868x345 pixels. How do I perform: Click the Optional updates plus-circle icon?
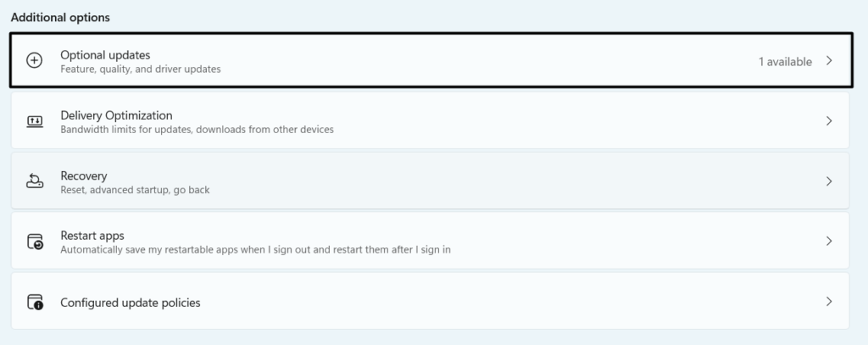coord(35,61)
